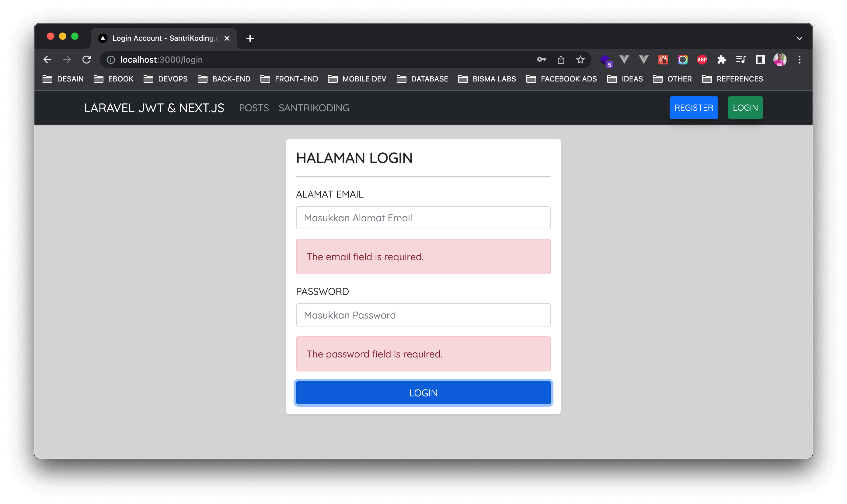The image size is (847, 504).
Task: Click the blue REGISTER button
Action: pos(693,108)
